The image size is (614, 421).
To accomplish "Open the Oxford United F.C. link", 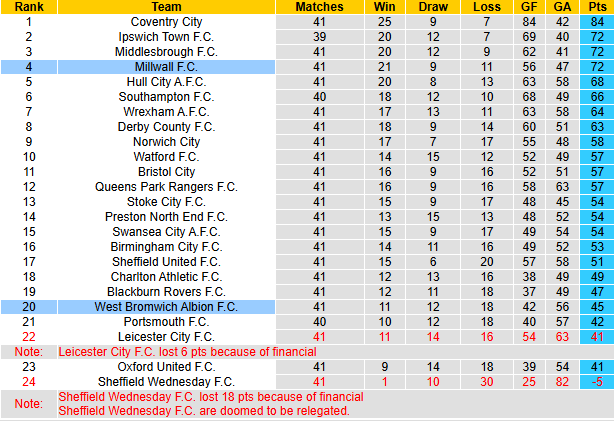I will point(166,366).
